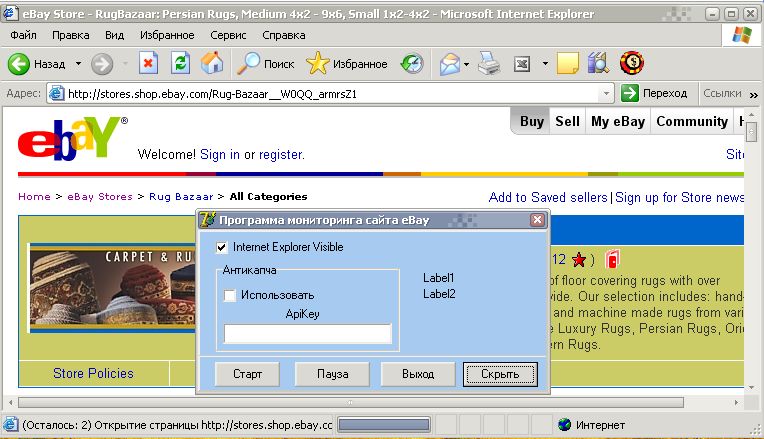Open the Home breadcrumb link
This screenshot has width=764, height=439.
pyautogui.click(x=34, y=197)
